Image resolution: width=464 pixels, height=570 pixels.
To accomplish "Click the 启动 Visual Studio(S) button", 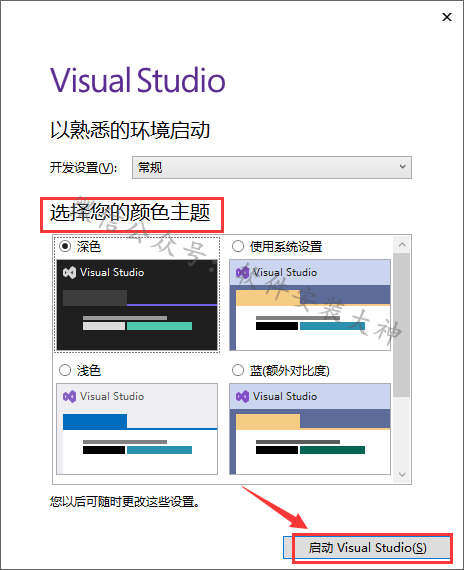I will [x=368, y=547].
